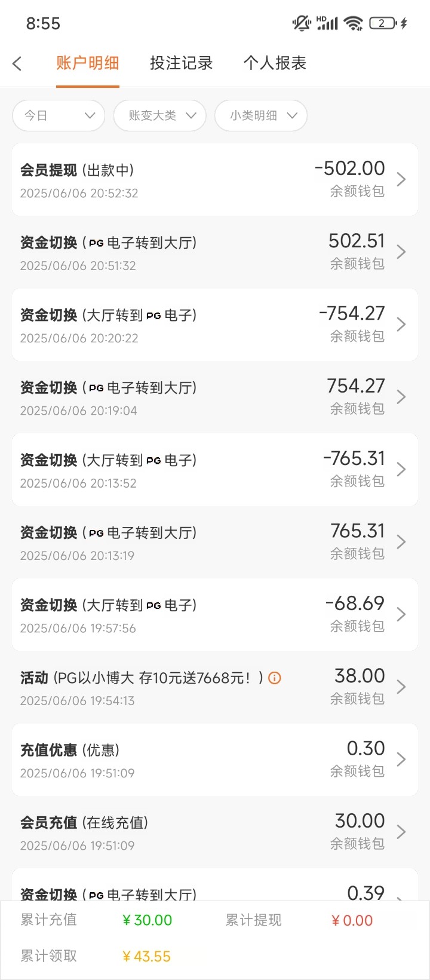
Task: Switch to the 个人报表 tab
Action: point(275,63)
